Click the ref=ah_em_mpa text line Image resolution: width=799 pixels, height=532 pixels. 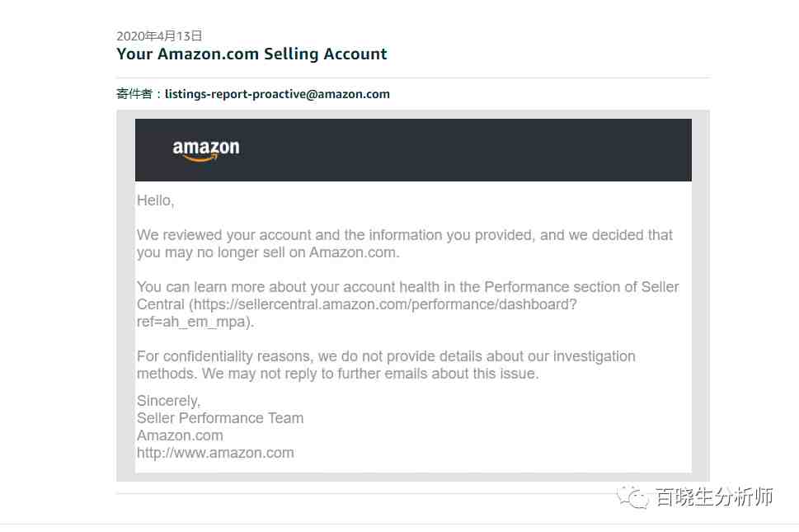click(195, 322)
